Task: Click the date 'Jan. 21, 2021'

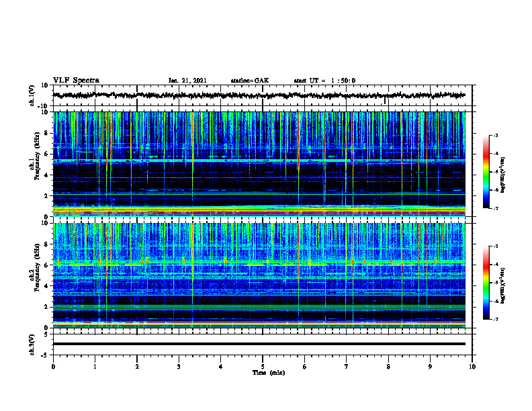Action: (187, 81)
